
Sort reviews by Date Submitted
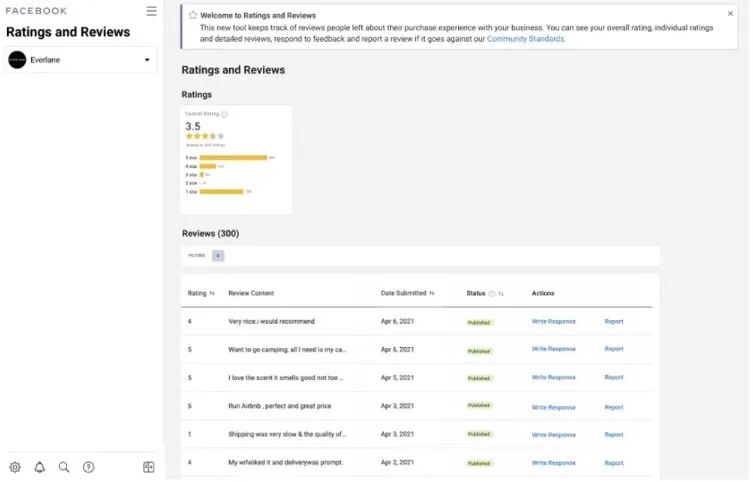point(432,293)
